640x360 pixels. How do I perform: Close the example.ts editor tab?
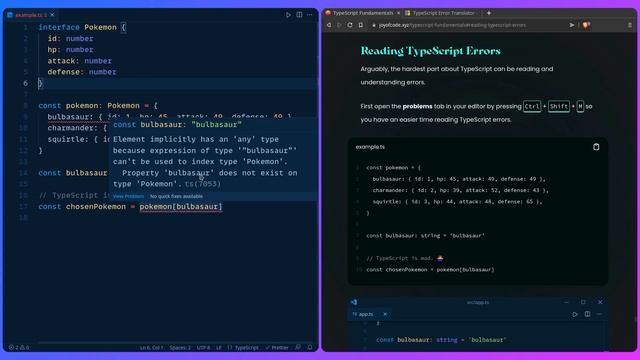coord(52,15)
